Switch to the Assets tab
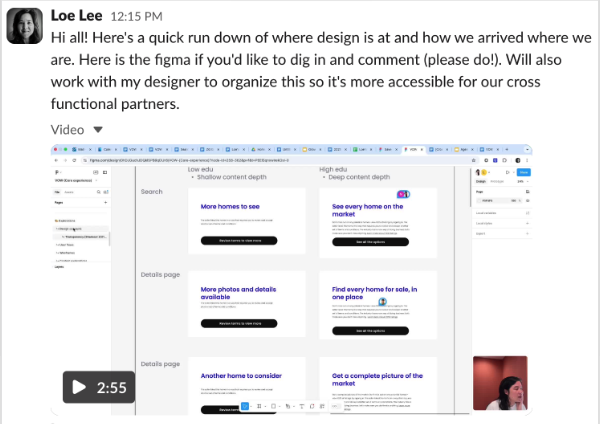Image resolution: width=600 pixels, height=424 pixels. [69, 192]
